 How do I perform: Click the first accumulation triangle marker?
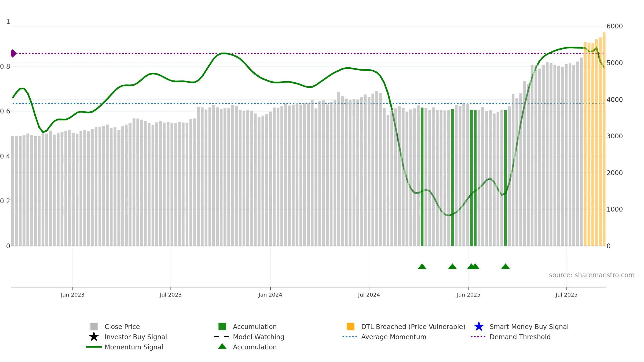pos(422,266)
